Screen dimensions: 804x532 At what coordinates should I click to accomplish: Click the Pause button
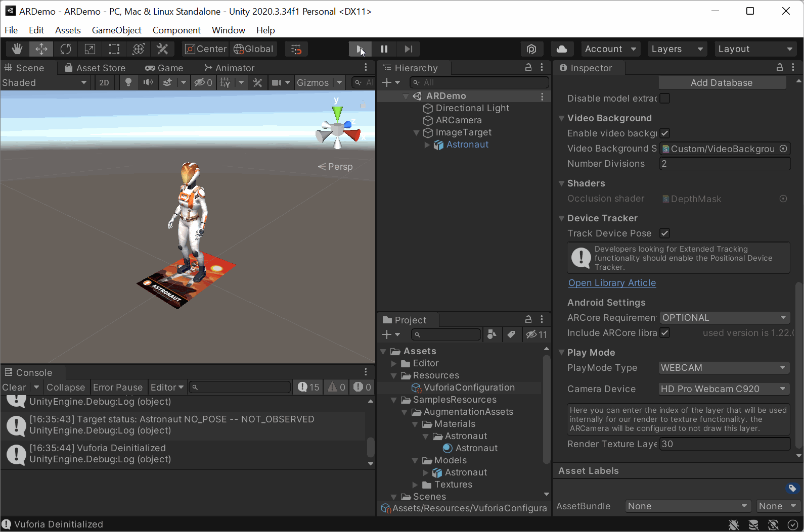point(384,49)
